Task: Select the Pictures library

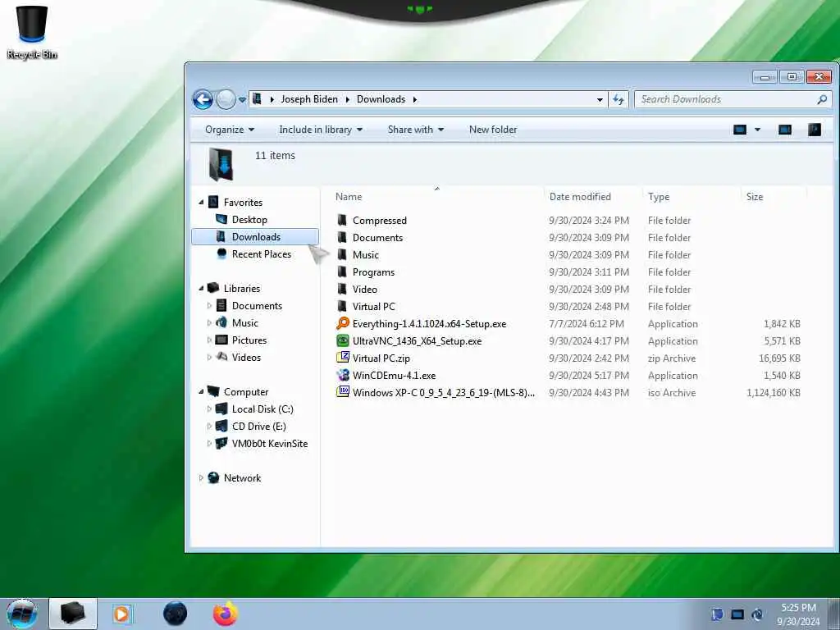Action: (x=249, y=340)
